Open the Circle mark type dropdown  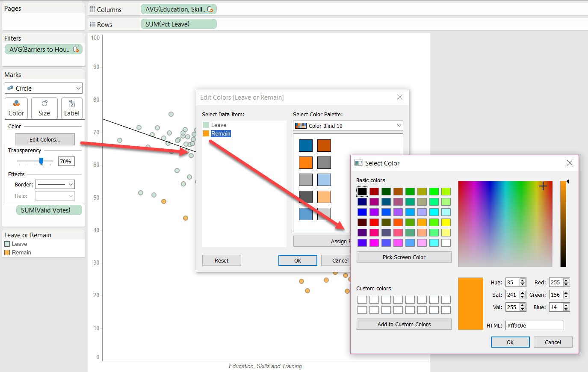click(44, 88)
